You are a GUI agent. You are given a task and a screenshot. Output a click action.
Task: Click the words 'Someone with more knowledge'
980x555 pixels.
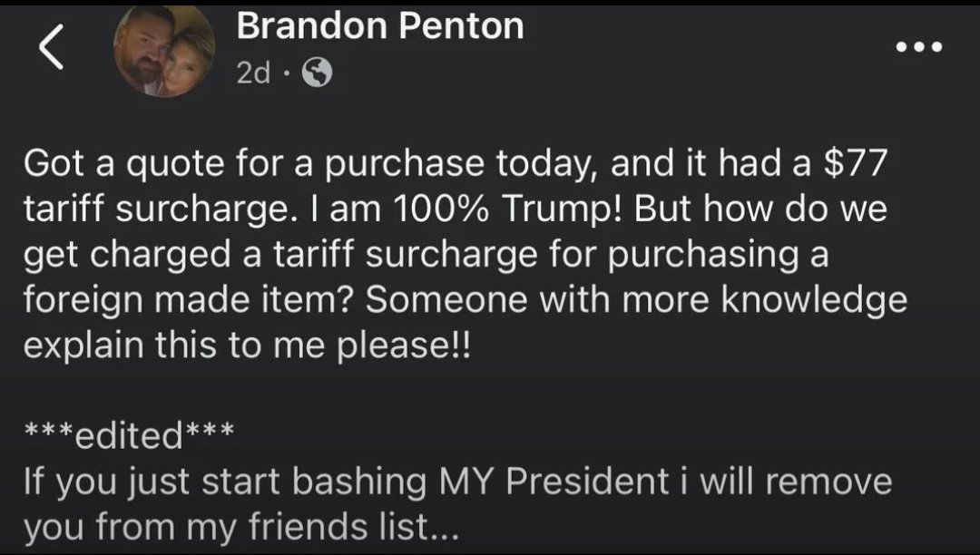click(x=636, y=301)
